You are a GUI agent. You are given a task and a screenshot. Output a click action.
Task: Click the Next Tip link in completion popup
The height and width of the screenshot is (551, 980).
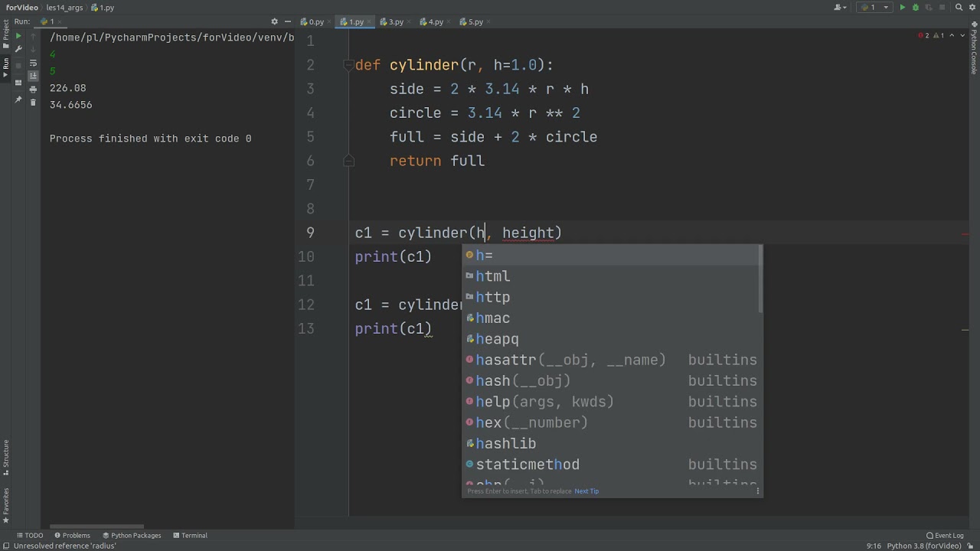click(586, 491)
